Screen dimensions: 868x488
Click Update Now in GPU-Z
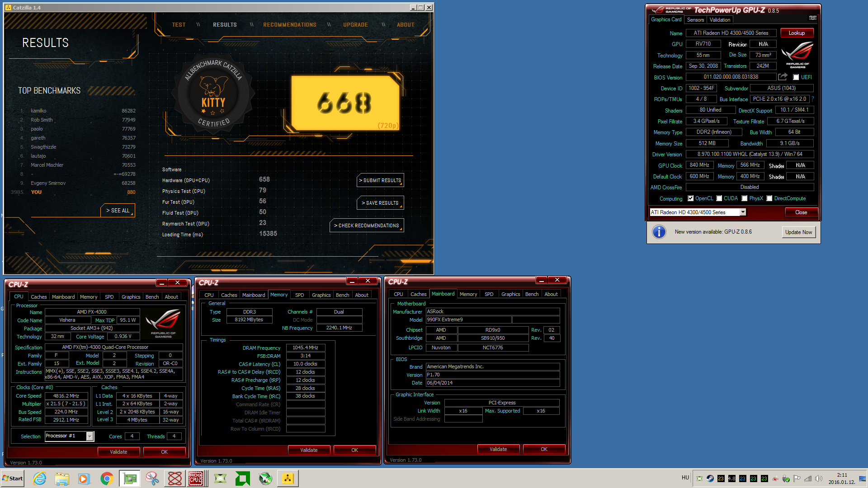coord(798,232)
